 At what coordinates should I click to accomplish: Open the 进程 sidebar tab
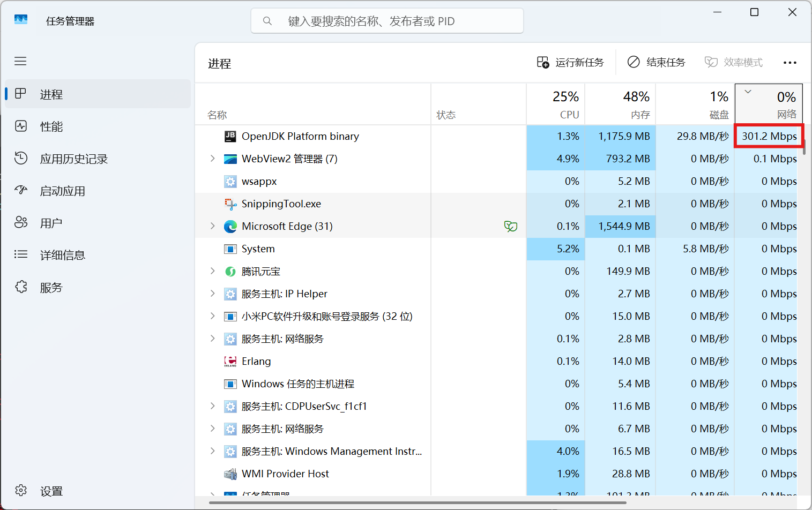click(x=98, y=94)
